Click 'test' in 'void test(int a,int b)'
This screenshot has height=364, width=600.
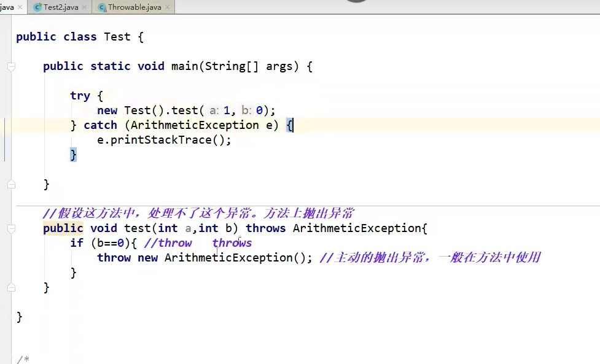[138, 228]
